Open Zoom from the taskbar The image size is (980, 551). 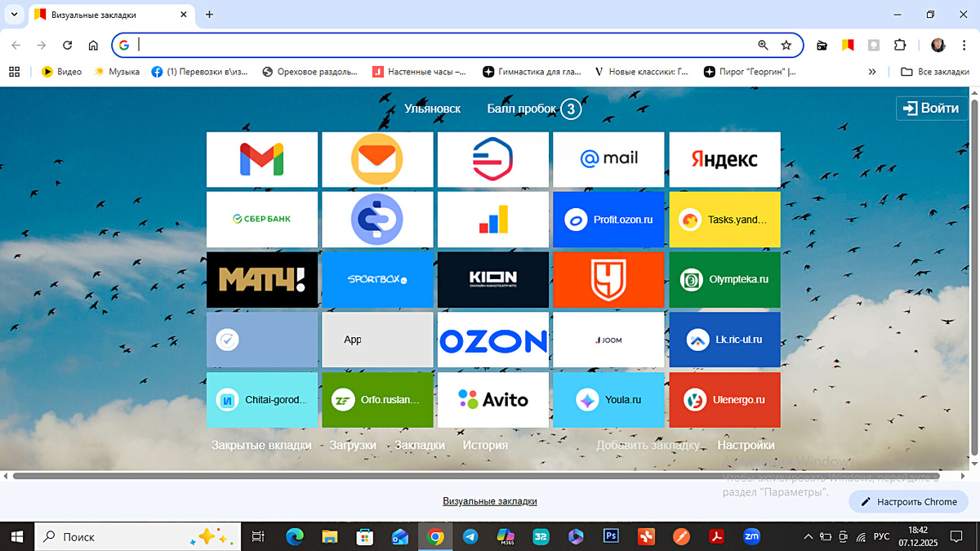(751, 536)
